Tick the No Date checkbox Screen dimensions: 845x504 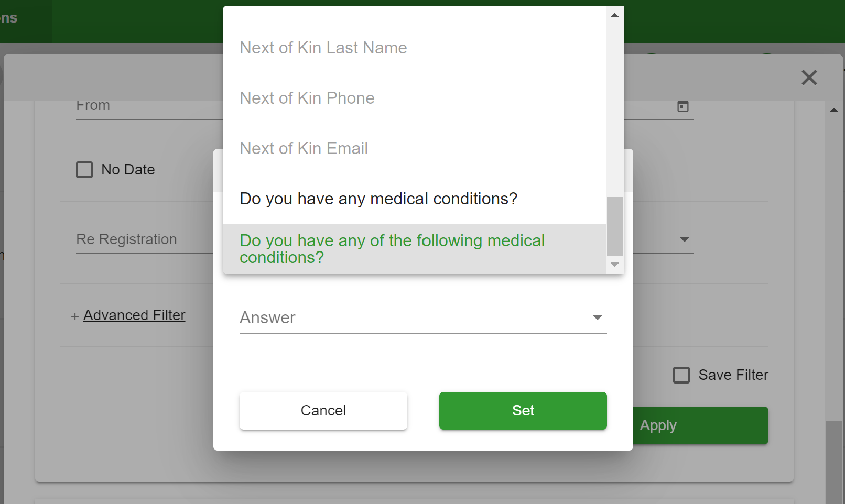(84, 170)
